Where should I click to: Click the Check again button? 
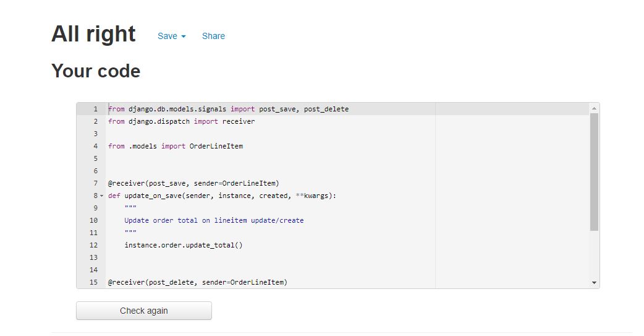click(144, 311)
